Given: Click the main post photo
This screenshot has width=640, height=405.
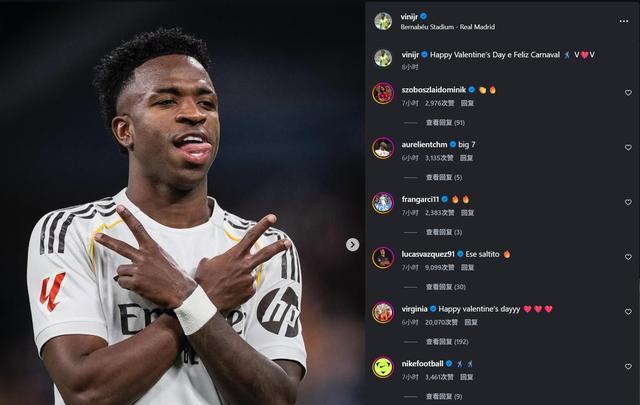Looking at the screenshot, I should tap(182, 202).
